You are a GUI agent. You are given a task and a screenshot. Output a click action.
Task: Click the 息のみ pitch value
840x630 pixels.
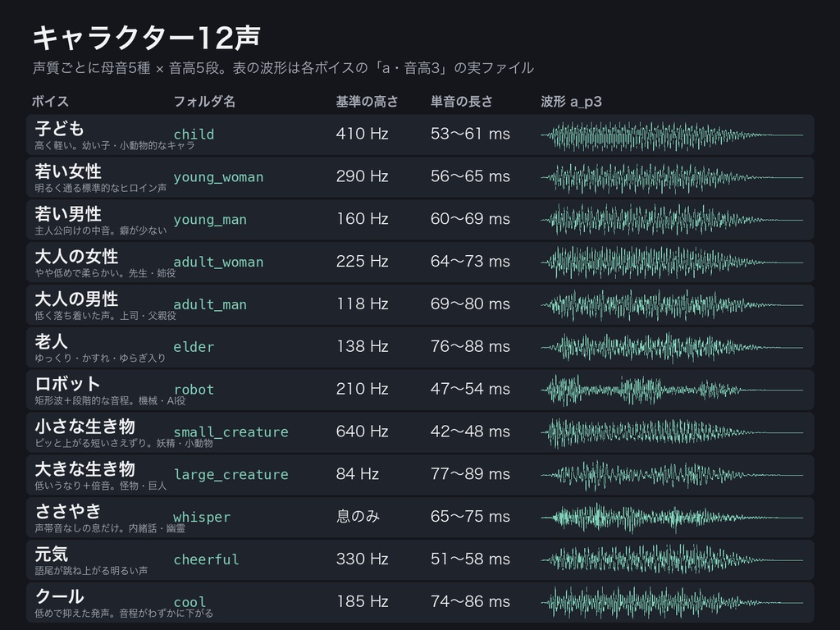coord(358,516)
